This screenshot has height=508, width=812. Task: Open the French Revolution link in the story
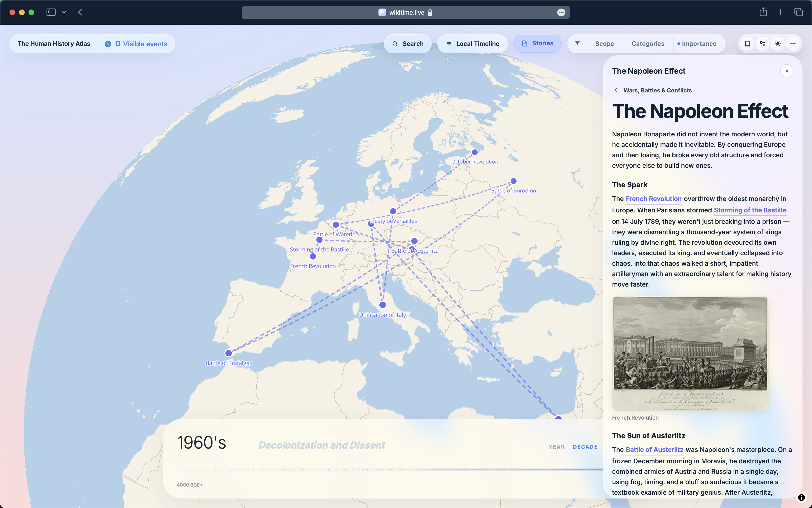(x=653, y=199)
